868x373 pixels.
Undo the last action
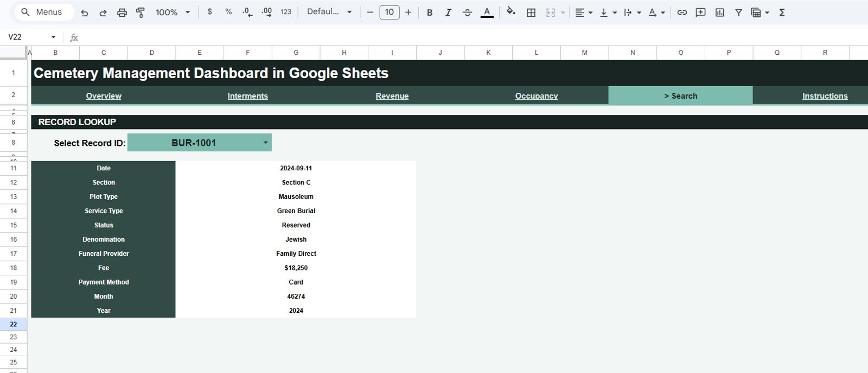coord(84,12)
